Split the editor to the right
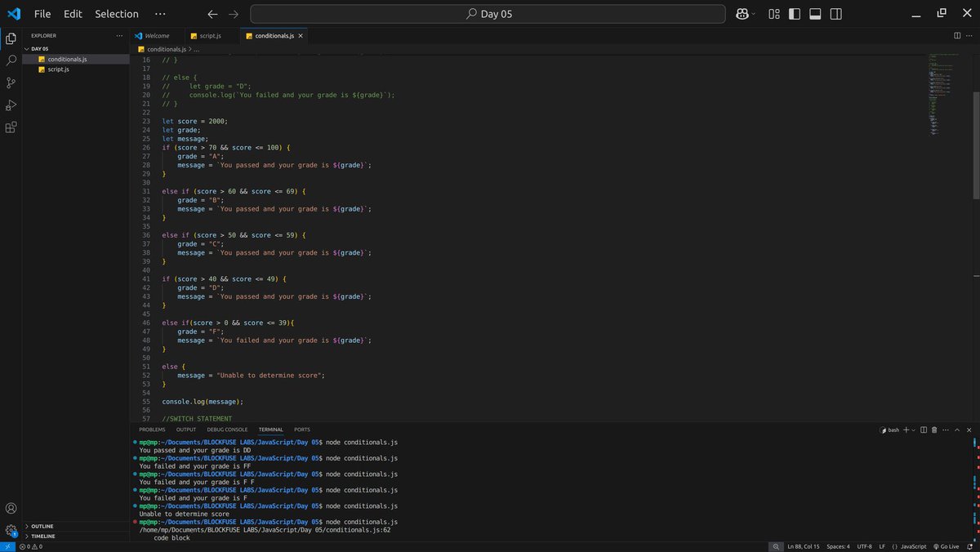This screenshot has width=980, height=552. coord(957,36)
